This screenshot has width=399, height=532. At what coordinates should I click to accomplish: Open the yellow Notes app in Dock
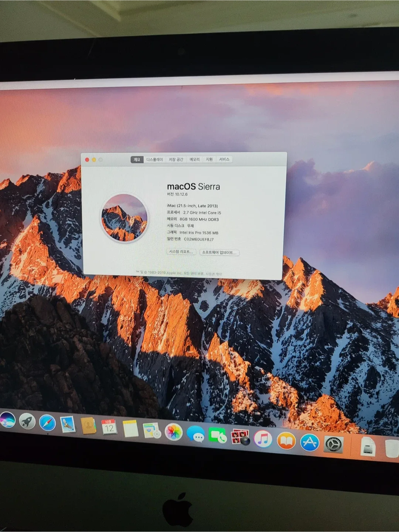click(130, 429)
